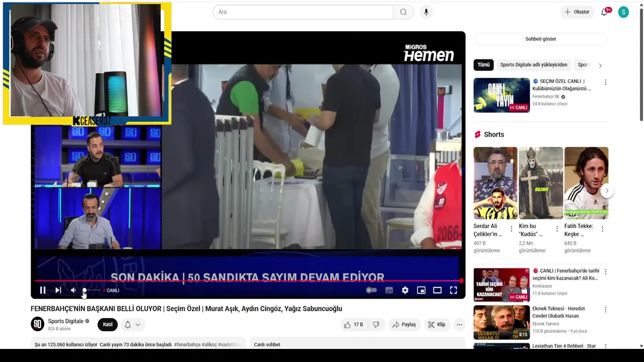Open more actions three-dot menu
Screen dimensions: 644x362
pyautogui.click(x=459, y=325)
